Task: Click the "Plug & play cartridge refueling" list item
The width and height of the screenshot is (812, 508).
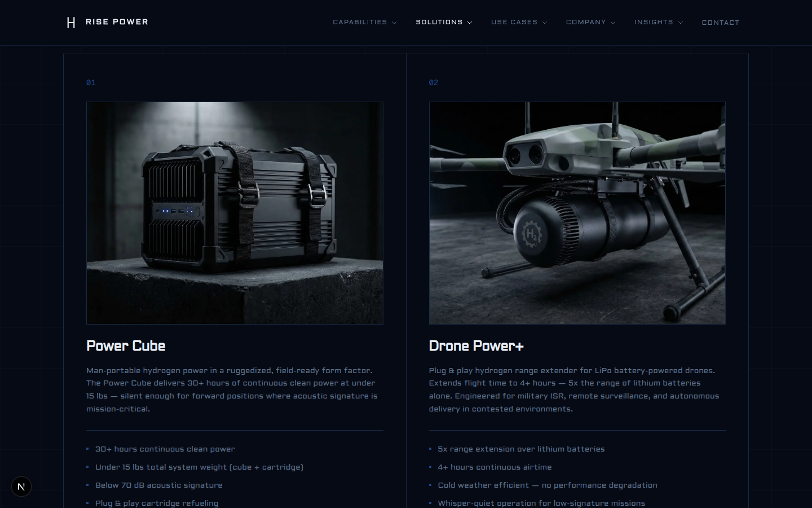Action: 157,503
